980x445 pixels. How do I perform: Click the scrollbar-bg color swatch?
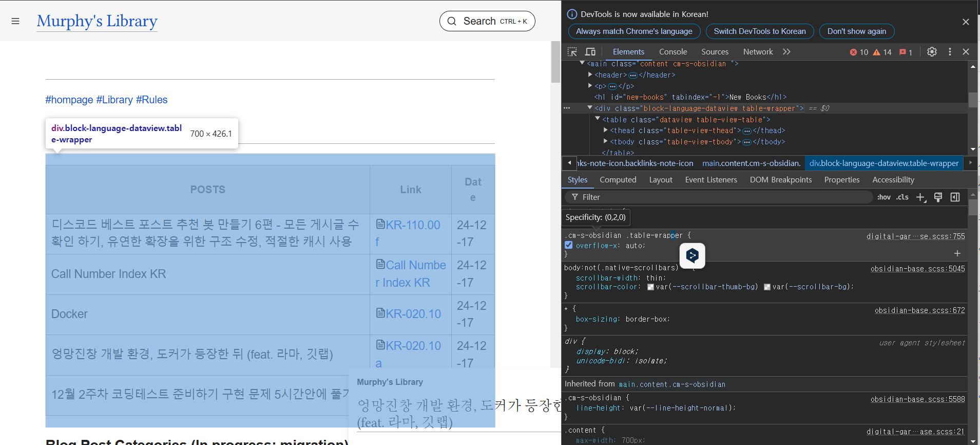click(767, 287)
